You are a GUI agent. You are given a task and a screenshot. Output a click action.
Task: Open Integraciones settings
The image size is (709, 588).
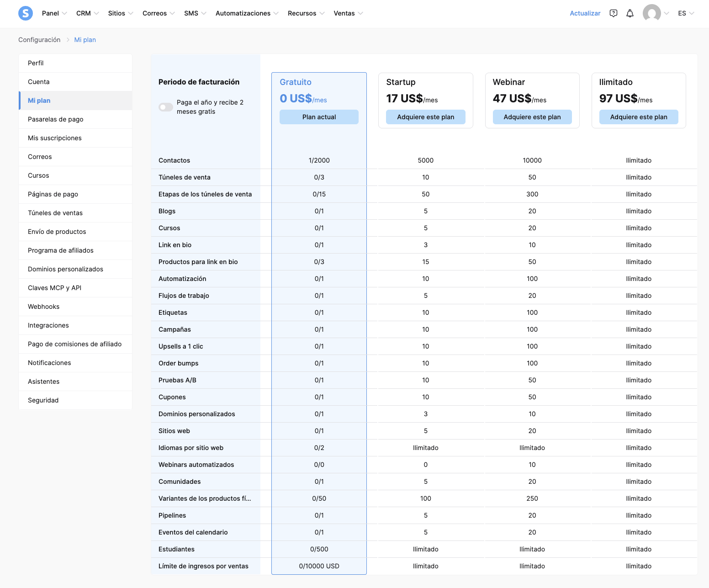(75, 325)
